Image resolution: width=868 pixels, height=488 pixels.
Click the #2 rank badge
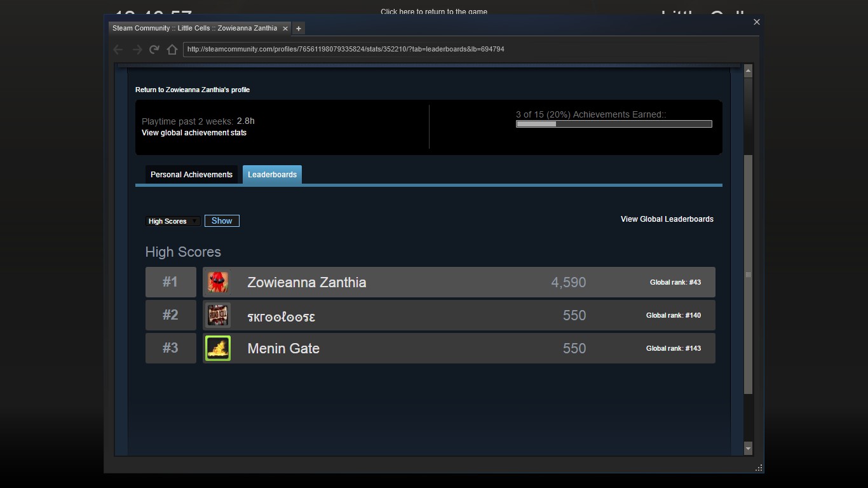pos(170,315)
